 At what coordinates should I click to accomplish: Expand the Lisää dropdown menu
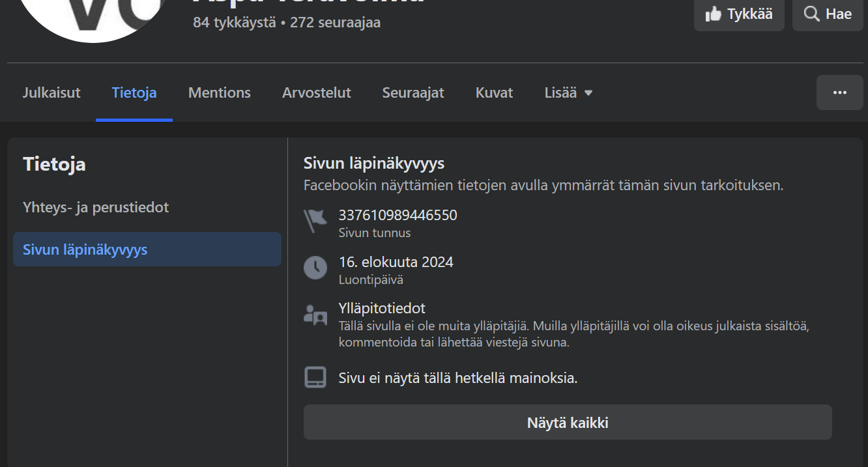click(561, 92)
